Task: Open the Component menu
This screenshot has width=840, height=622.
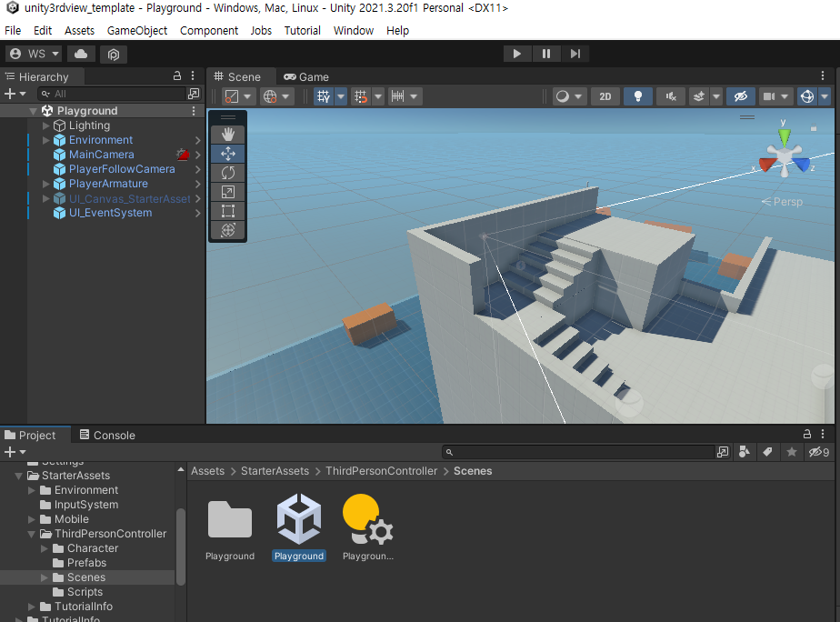Action: click(x=209, y=31)
